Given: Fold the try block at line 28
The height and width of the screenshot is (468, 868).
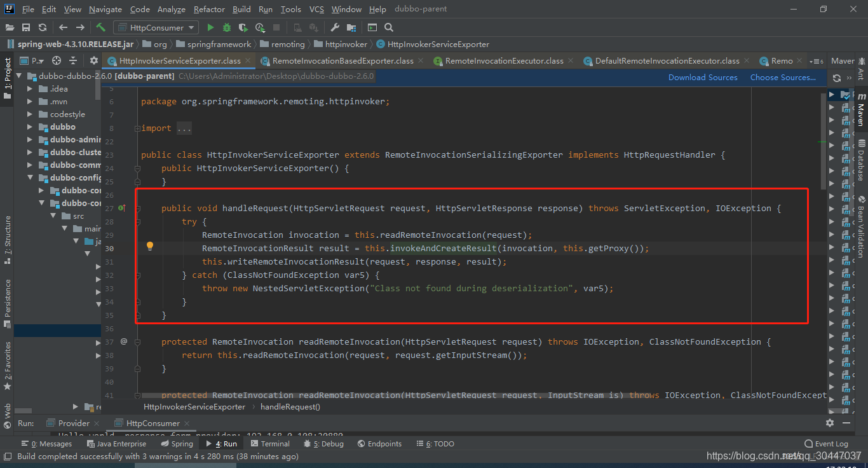Looking at the screenshot, I should click(137, 221).
